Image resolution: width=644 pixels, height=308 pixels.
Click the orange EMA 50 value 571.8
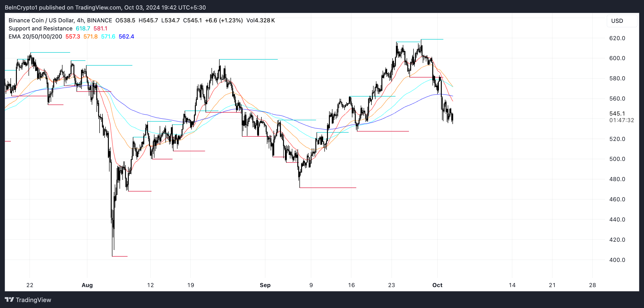[x=90, y=37]
